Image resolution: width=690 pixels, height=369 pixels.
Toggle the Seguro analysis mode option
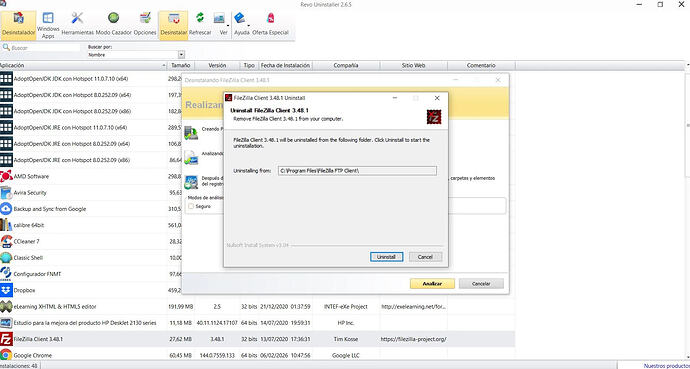point(191,206)
